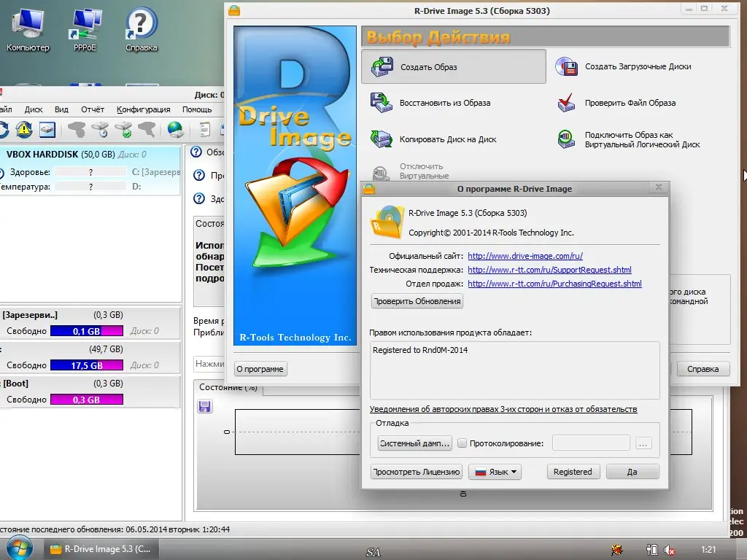Select the Состояние (%) tab

228,388
